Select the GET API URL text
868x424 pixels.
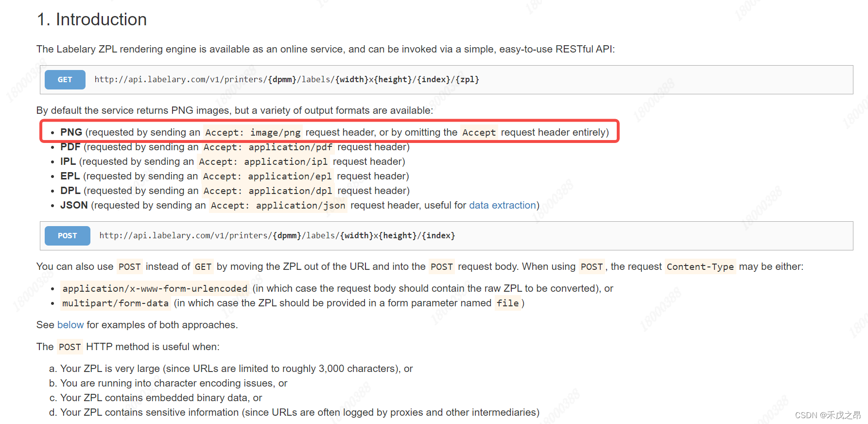[x=287, y=80]
